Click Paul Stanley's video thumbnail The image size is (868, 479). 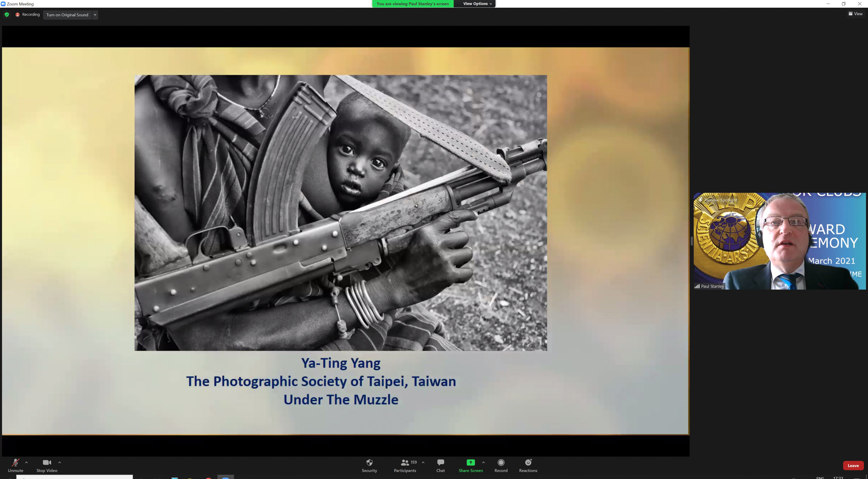tap(779, 241)
